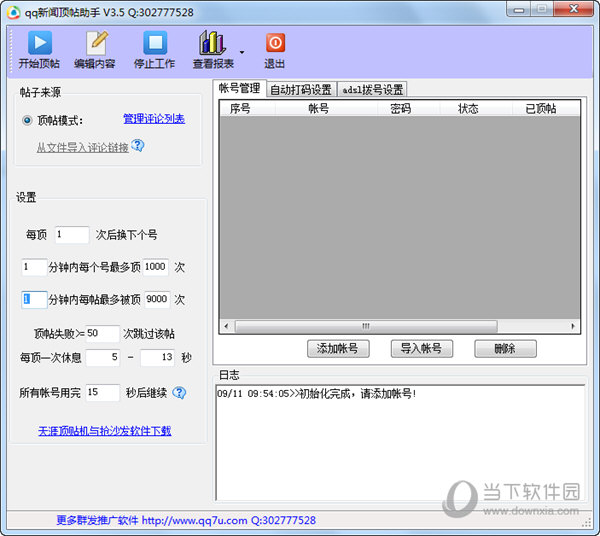Focus minutes field before 分钟内每个号最多顶

tap(34, 267)
